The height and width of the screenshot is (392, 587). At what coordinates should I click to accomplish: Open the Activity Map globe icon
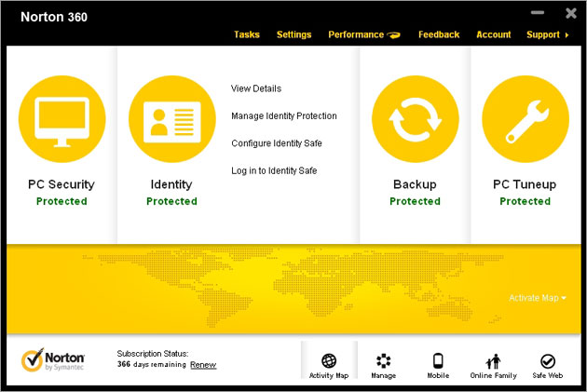329,361
